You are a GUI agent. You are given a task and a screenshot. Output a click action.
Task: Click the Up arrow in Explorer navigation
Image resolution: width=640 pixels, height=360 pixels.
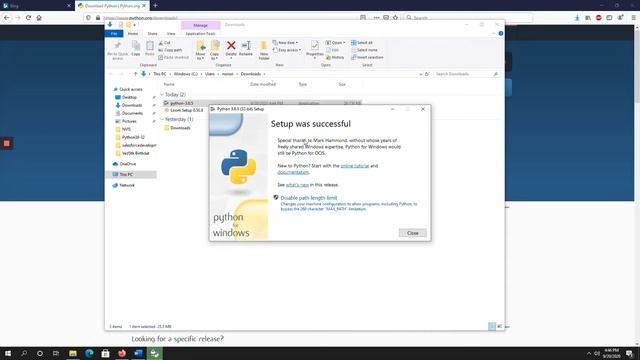click(136, 74)
